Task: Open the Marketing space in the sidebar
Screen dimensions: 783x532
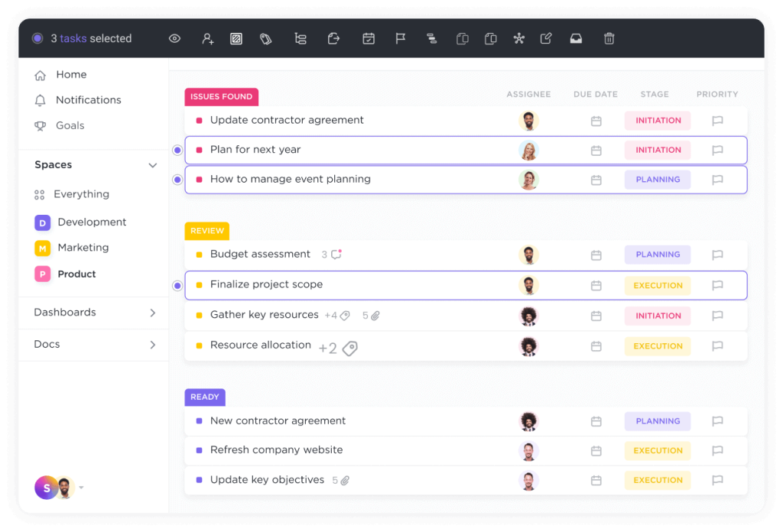Action: [83, 247]
